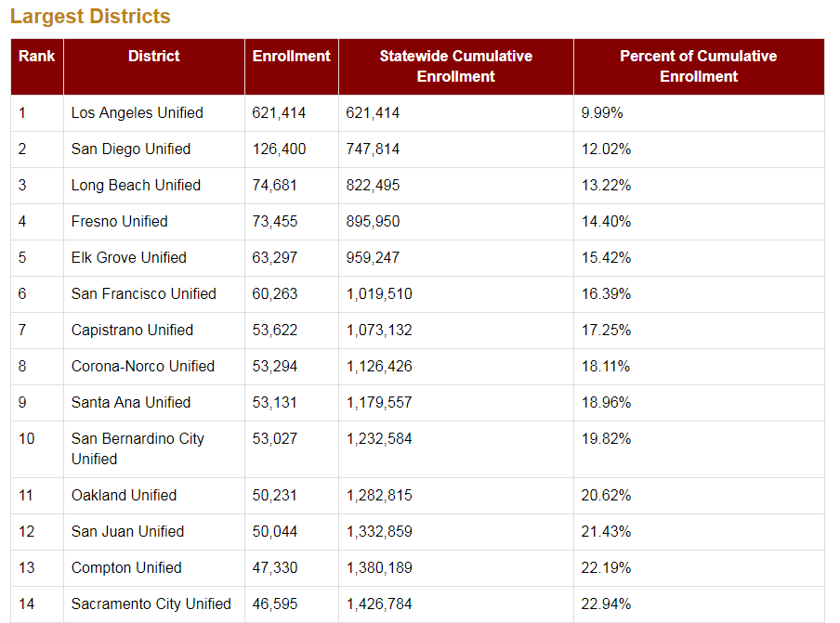
Task: Click the 621,414 enrollment value for Los Angeles
Action: [x=279, y=112]
